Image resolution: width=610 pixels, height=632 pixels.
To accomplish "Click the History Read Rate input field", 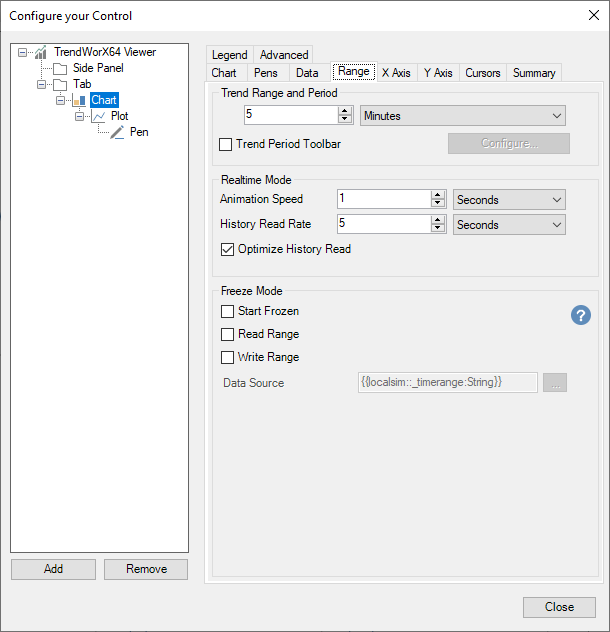I will [383, 225].
